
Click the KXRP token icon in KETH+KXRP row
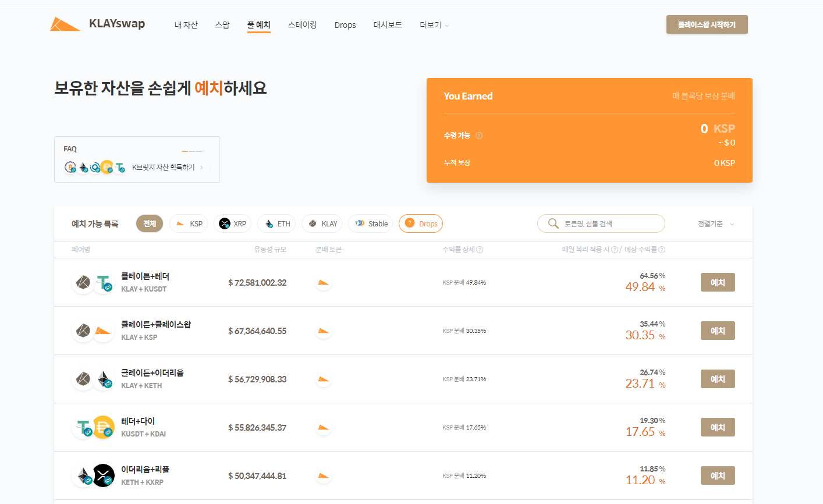tap(104, 476)
